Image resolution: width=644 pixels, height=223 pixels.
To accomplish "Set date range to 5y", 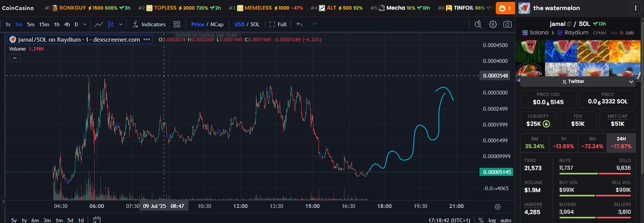I will pos(13,220).
